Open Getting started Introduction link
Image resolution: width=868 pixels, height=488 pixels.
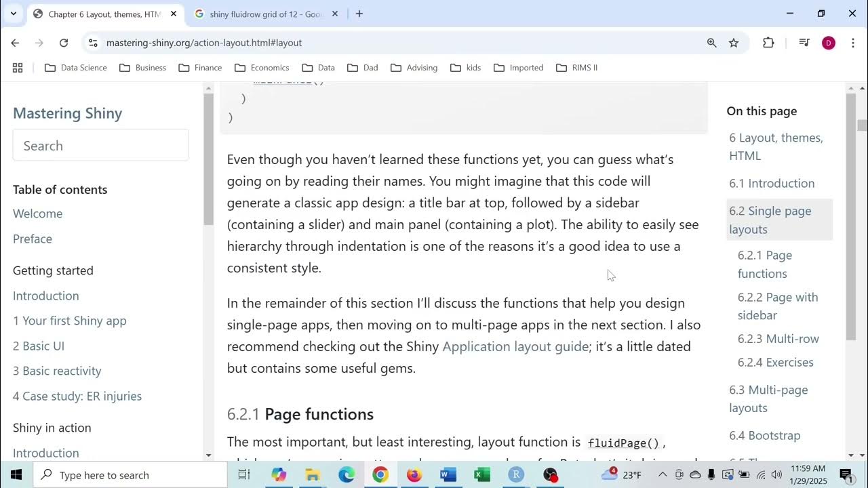45,296
